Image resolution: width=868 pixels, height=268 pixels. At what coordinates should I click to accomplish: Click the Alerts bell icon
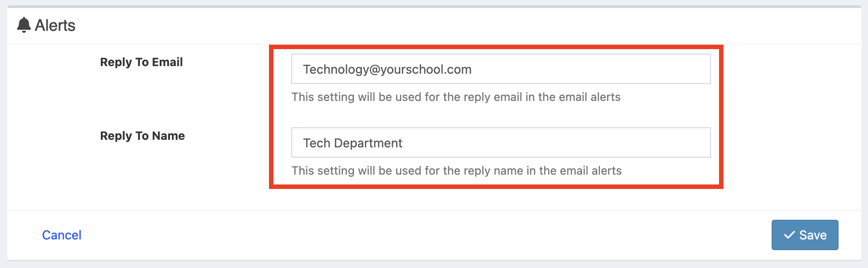coord(24,25)
